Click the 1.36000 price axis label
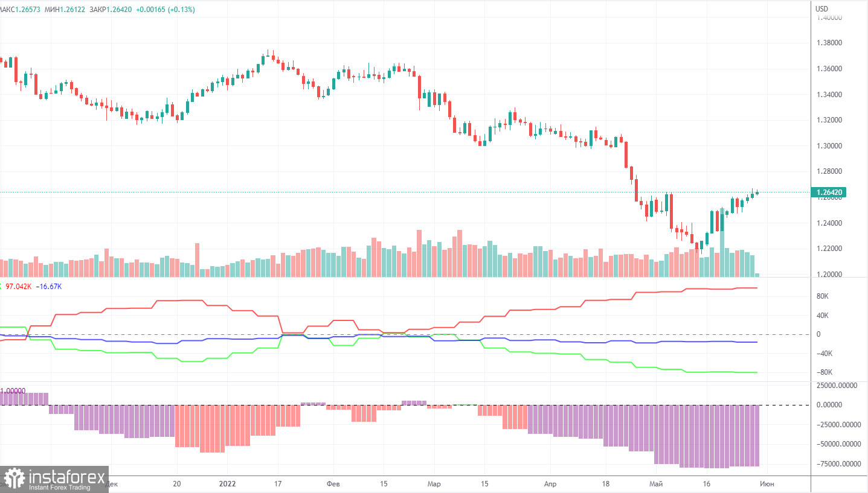The width and height of the screenshot is (868, 493). pyautogui.click(x=829, y=69)
